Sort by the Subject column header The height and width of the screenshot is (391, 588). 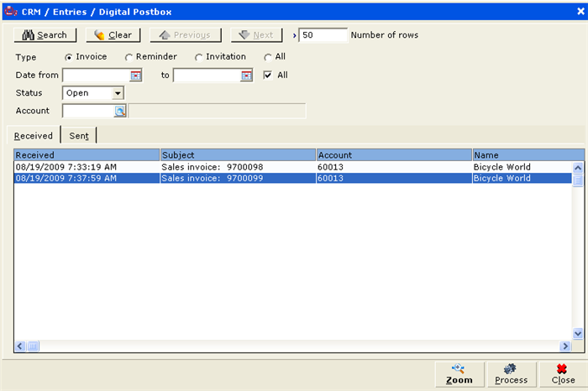238,155
